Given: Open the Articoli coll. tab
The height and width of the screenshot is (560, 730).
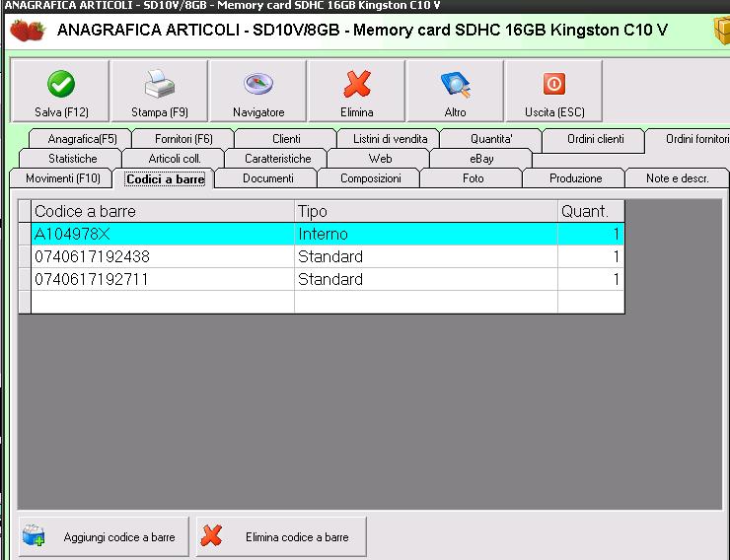Looking at the screenshot, I should coord(174,159).
